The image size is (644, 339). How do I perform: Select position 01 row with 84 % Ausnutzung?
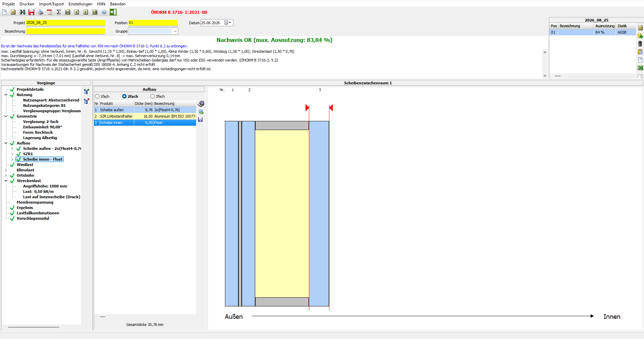point(593,32)
